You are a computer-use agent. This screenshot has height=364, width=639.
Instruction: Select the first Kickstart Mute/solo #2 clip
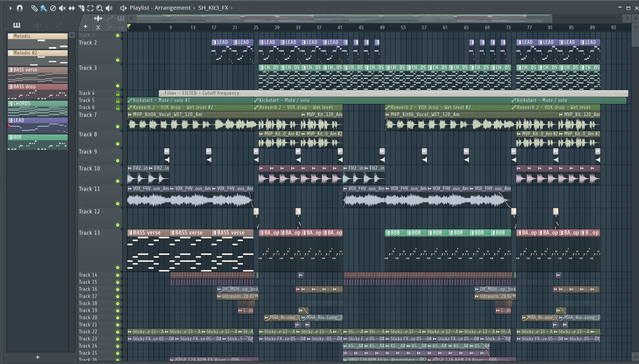[x=191, y=100]
